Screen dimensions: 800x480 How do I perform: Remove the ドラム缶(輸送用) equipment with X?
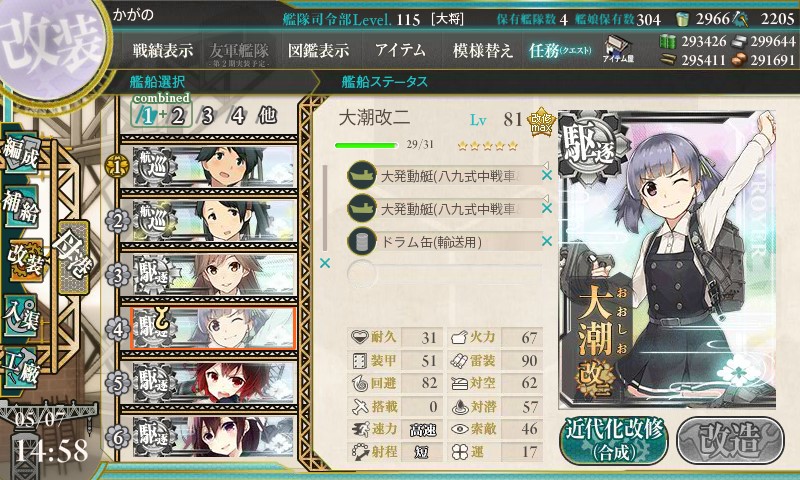pyautogui.click(x=547, y=241)
